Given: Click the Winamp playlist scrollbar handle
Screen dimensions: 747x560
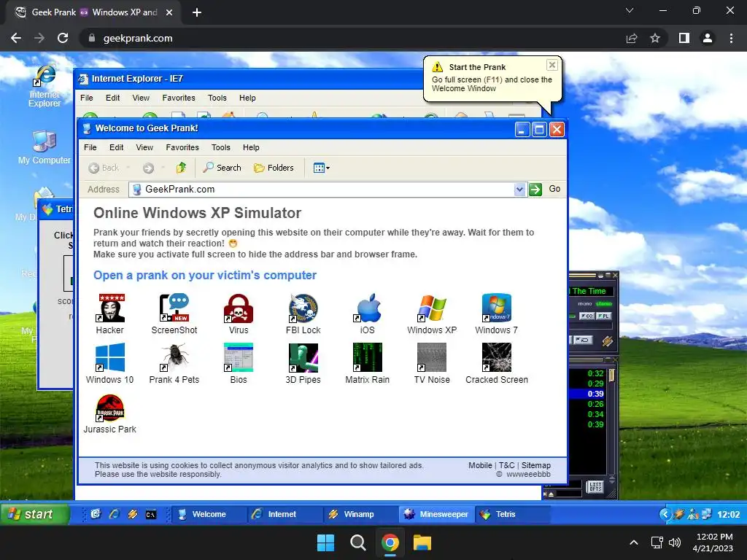Looking at the screenshot, I should coord(612,375).
